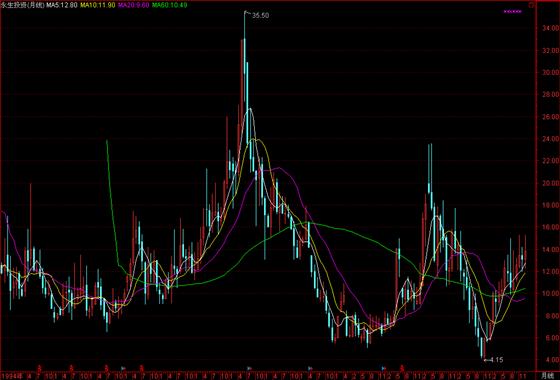Click the tallest candlestick near the 35.50 peak
The height and width of the screenshot is (380, 560).
click(x=245, y=57)
